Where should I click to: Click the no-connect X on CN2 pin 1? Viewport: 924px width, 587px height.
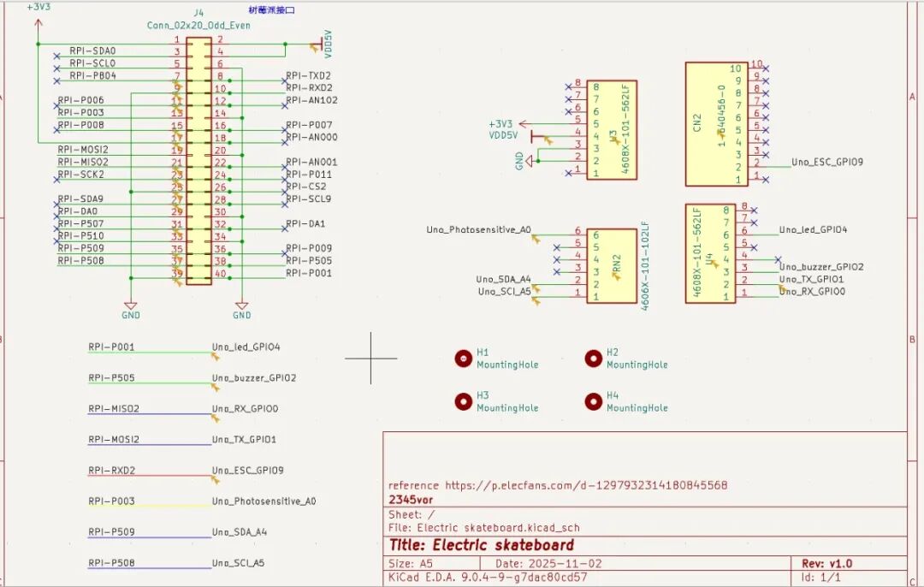coord(766,180)
